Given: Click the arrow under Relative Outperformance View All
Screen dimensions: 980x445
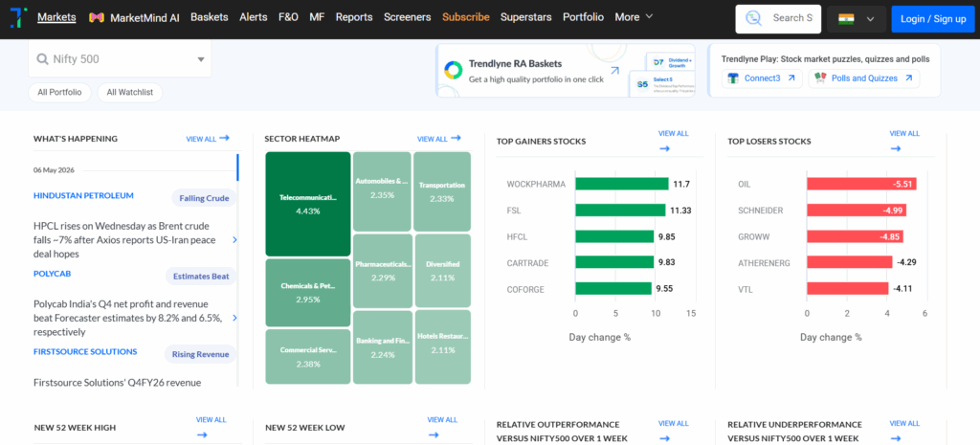Looking at the screenshot, I should click(664, 438).
